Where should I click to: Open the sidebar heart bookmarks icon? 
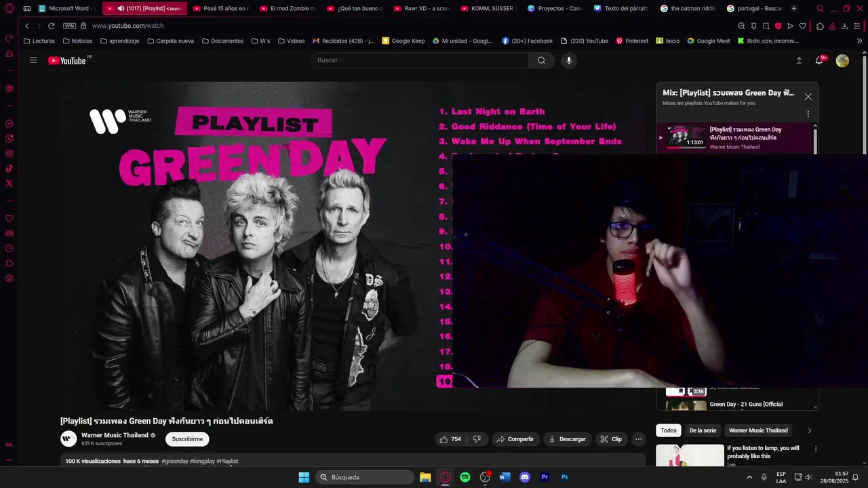coord(9,219)
